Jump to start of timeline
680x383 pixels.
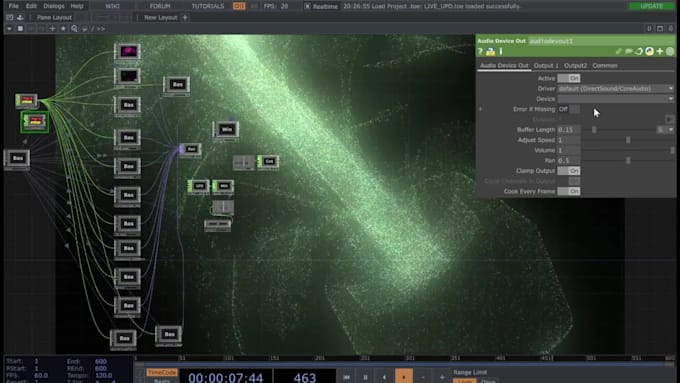point(347,377)
